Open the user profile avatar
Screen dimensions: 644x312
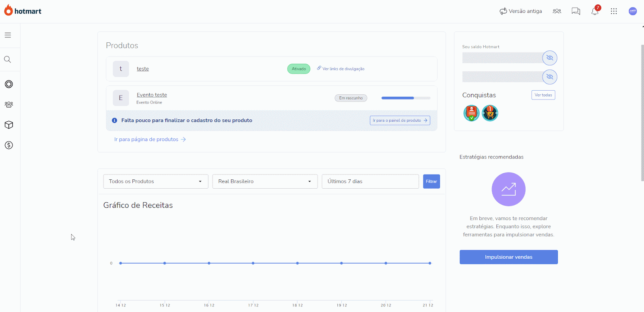633,11
